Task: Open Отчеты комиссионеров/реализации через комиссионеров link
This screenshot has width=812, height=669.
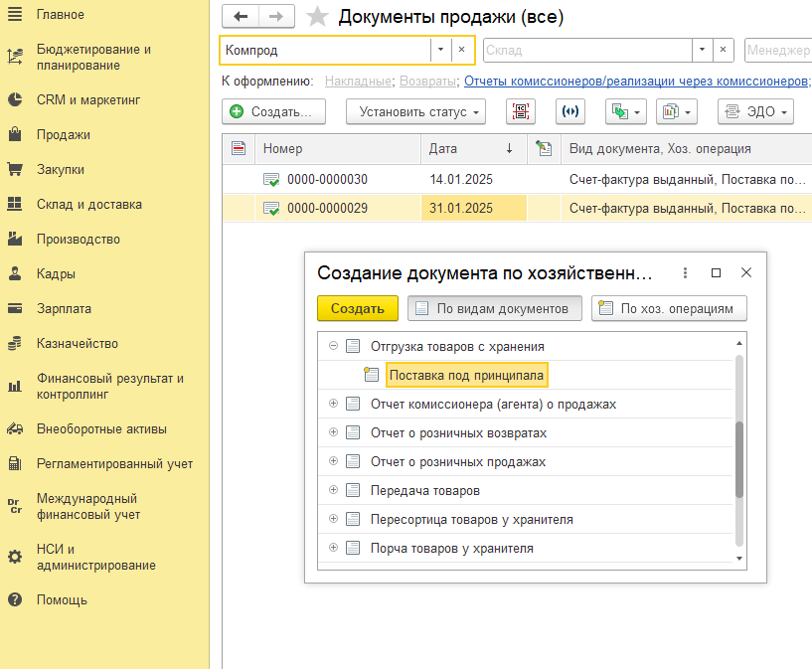Action: tap(636, 81)
